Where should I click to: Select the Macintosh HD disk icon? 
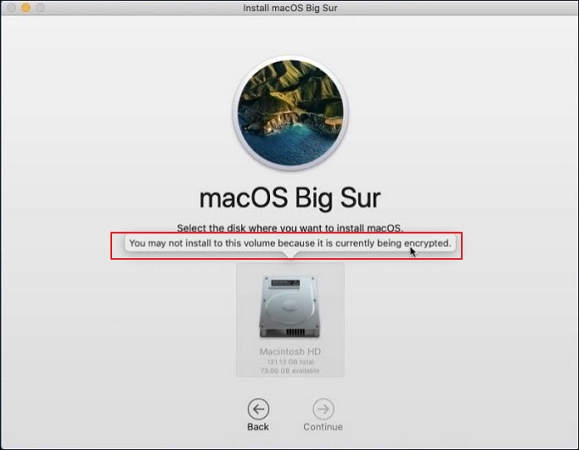pyautogui.click(x=290, y=306)
